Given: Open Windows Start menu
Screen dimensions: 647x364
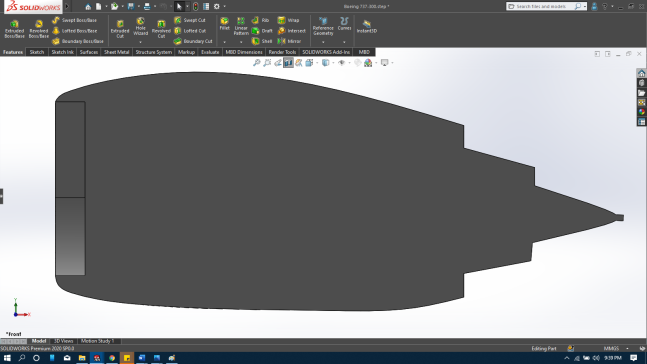Looking at the screenshot, I should 7,358.
